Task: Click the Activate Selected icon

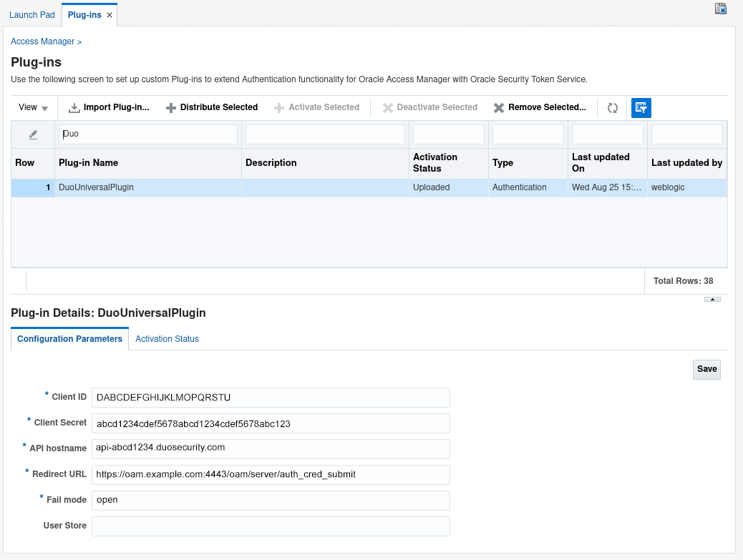Action: point(279,107)
